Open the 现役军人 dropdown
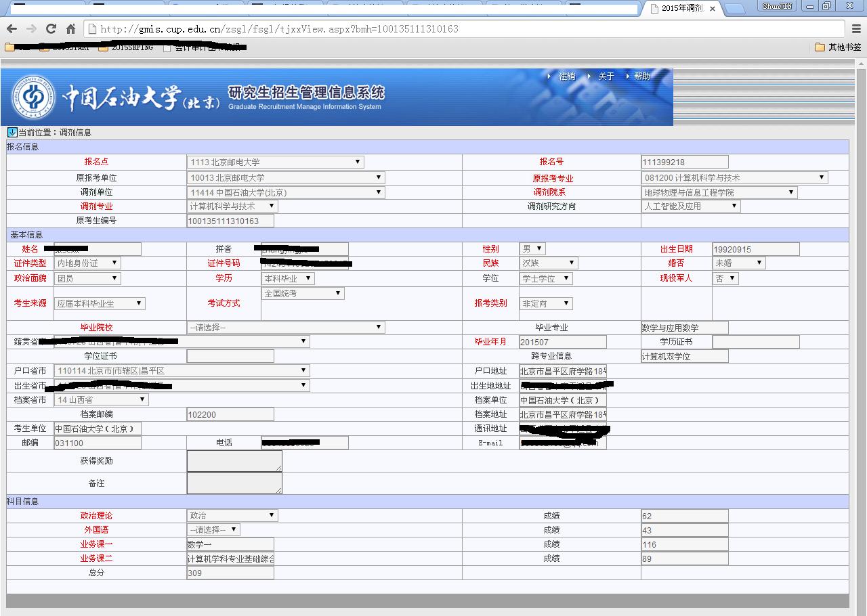 pyautogui.click(x=725, y=278)
